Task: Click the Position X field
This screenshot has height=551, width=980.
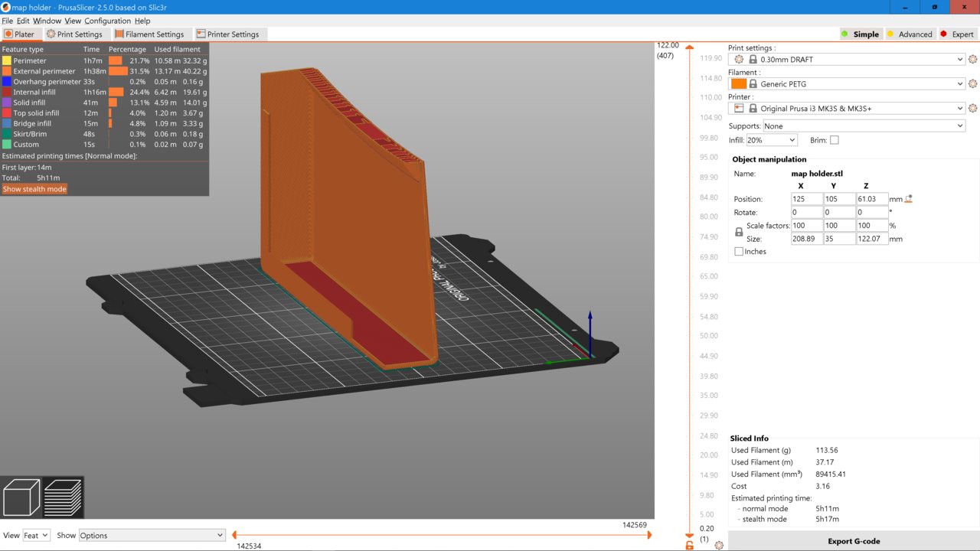Action: [x=807, y=199]
